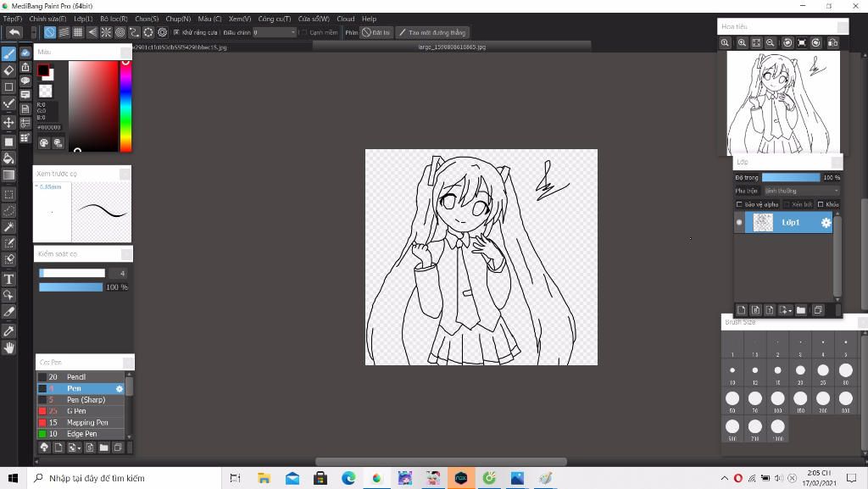The image size is (868, 489).
Task: Select the Move tool
Action: click(x=8, y=122)
